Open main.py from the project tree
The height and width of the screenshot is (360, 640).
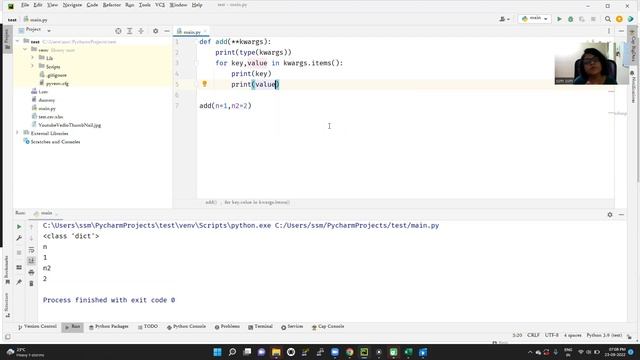47,108
